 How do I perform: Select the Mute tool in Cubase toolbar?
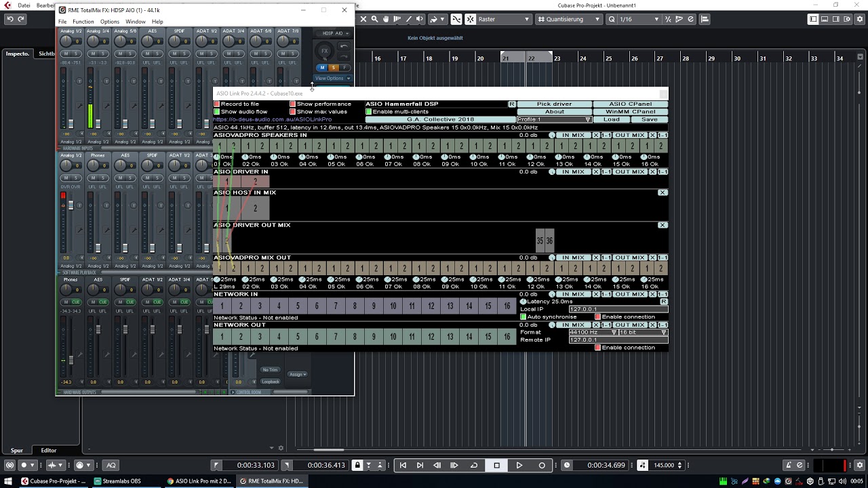[363, 19]
